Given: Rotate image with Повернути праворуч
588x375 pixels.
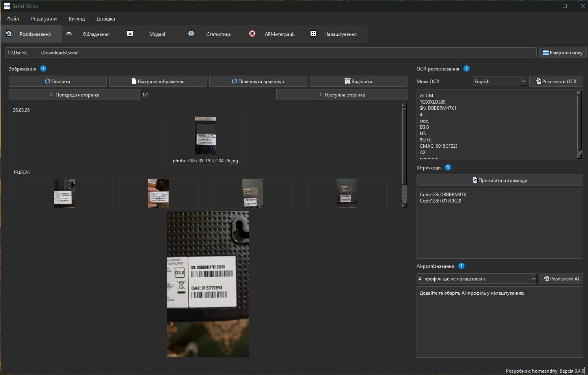Looking at the screenshot, I should tap(258, 81).
